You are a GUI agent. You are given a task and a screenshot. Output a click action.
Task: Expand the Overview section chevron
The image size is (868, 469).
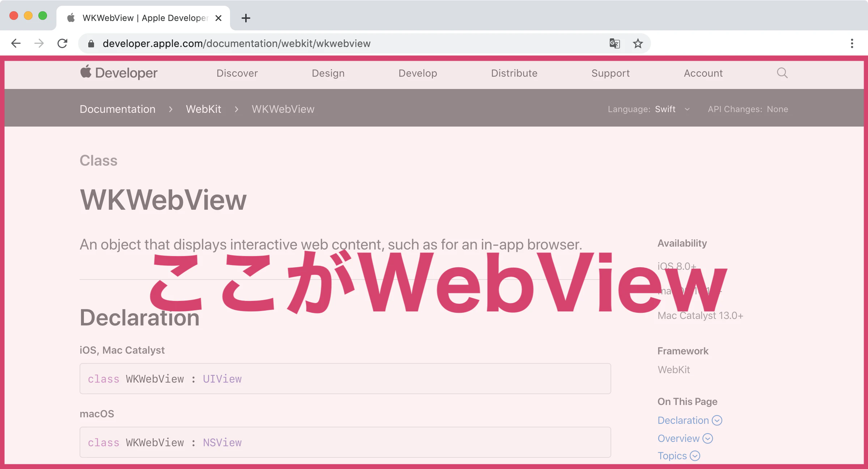(708, 438)
